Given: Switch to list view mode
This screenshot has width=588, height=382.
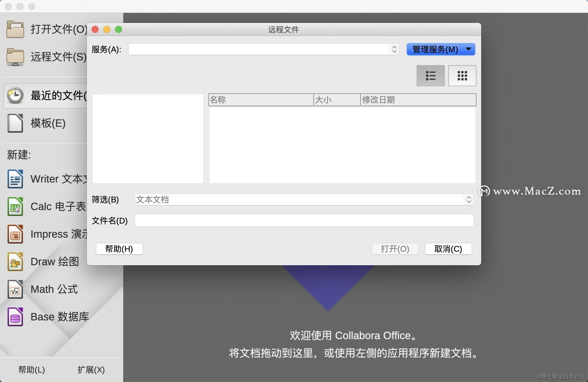Looking at the screenshot, I should pyautogui.click(x=430, y=76).
